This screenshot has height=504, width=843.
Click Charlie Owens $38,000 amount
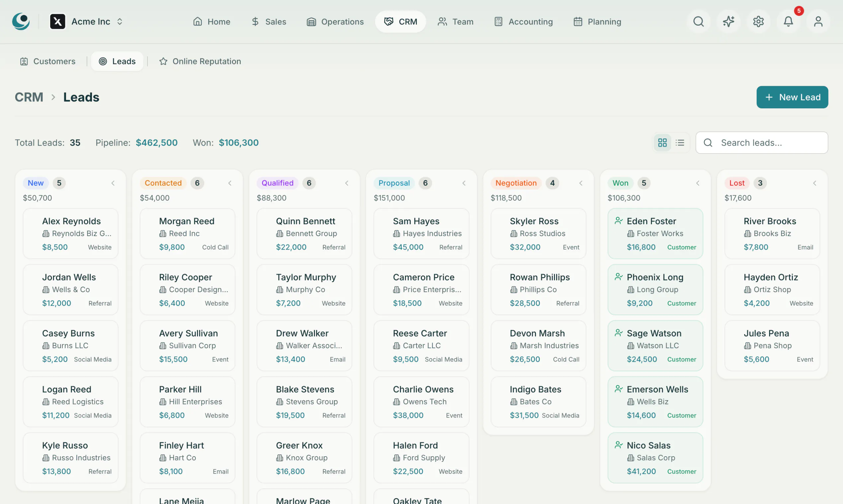[x=408, y=415]
